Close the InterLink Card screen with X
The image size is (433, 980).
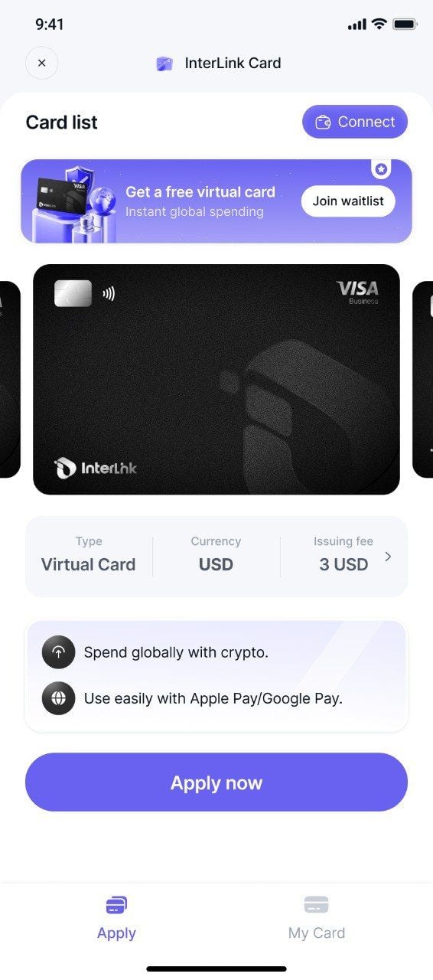41,63
